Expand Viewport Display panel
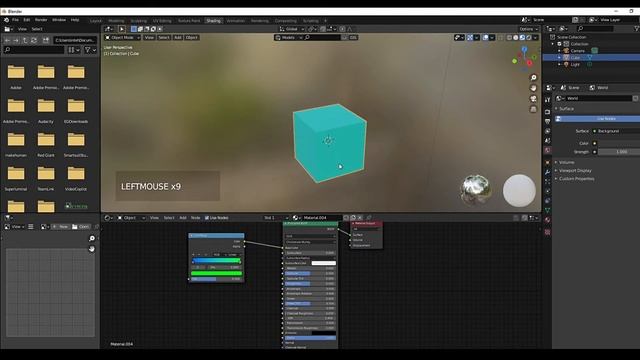The image size is (640, 360). [x=574, y=170]
